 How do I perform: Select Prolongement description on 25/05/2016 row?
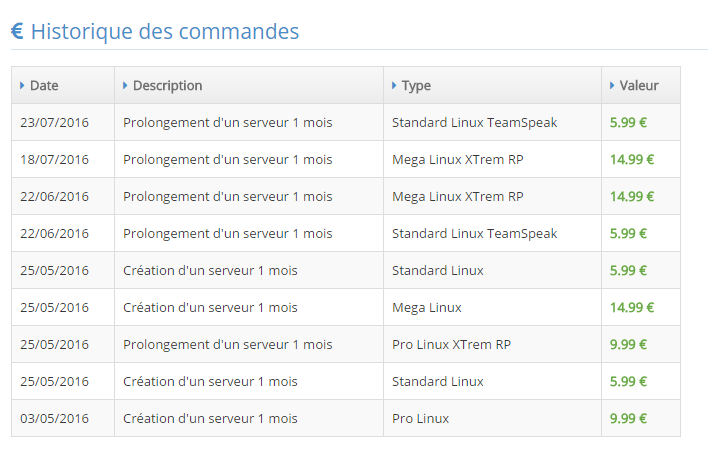[228, 344]
